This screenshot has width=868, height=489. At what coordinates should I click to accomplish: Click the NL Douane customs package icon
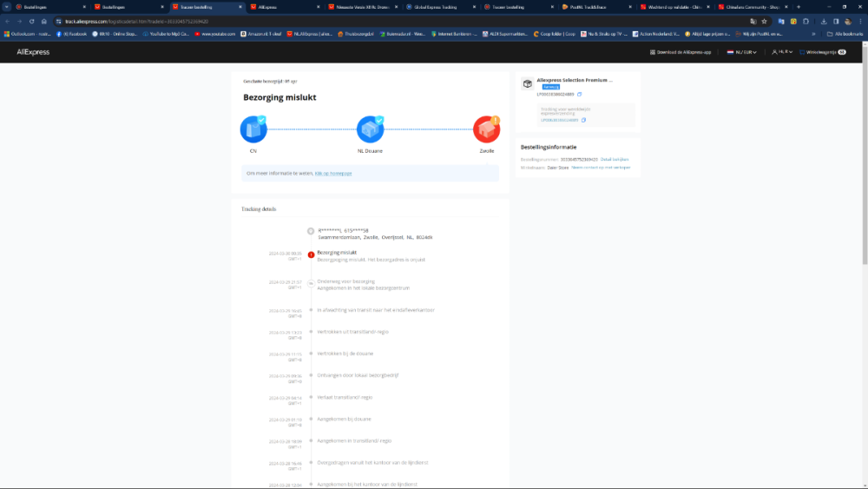click(371, 129)
